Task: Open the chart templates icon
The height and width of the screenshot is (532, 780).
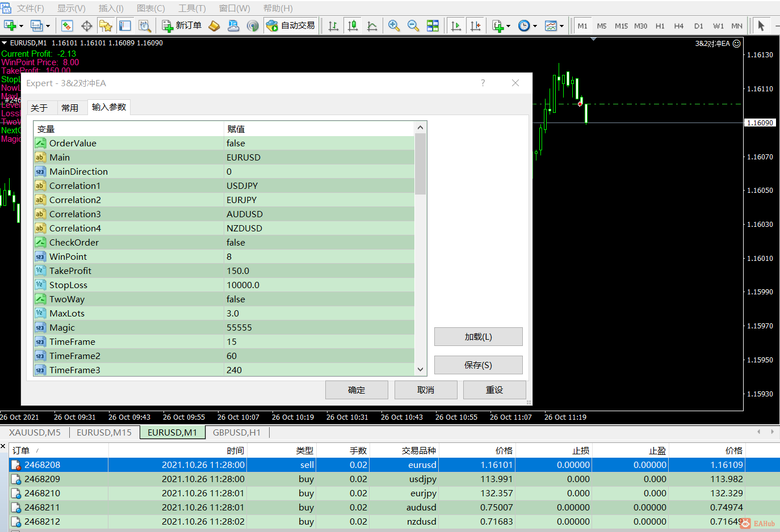Action: point(551,26)
